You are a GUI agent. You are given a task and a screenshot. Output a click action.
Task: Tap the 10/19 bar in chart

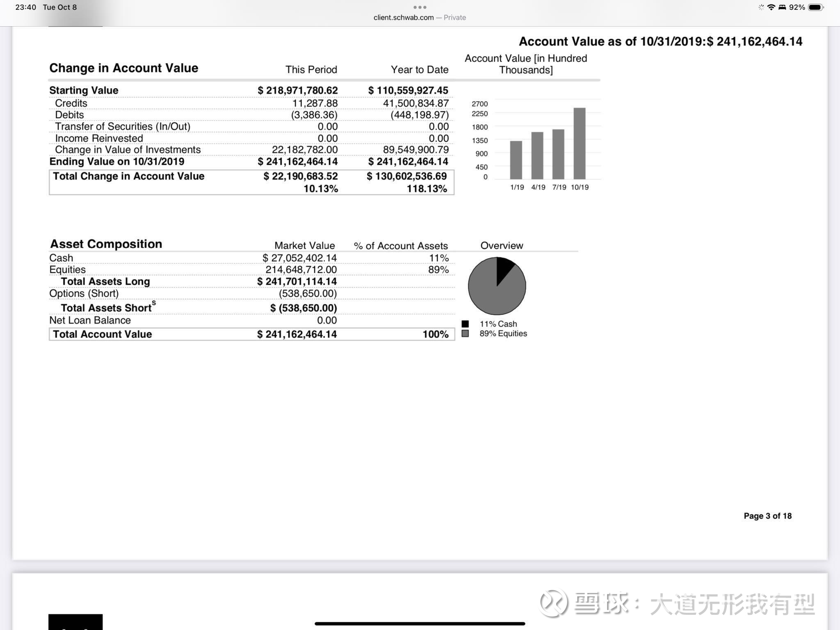580,143
